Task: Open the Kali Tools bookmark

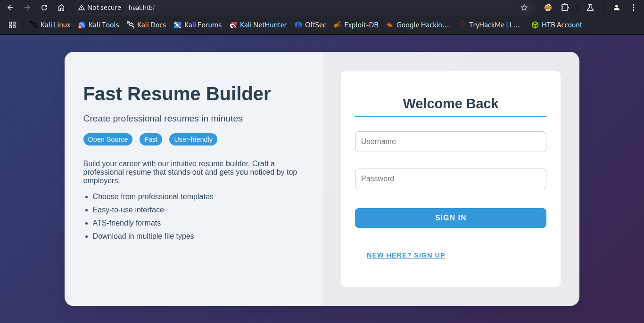Action: pyautogui.click(x=99, y=25)
